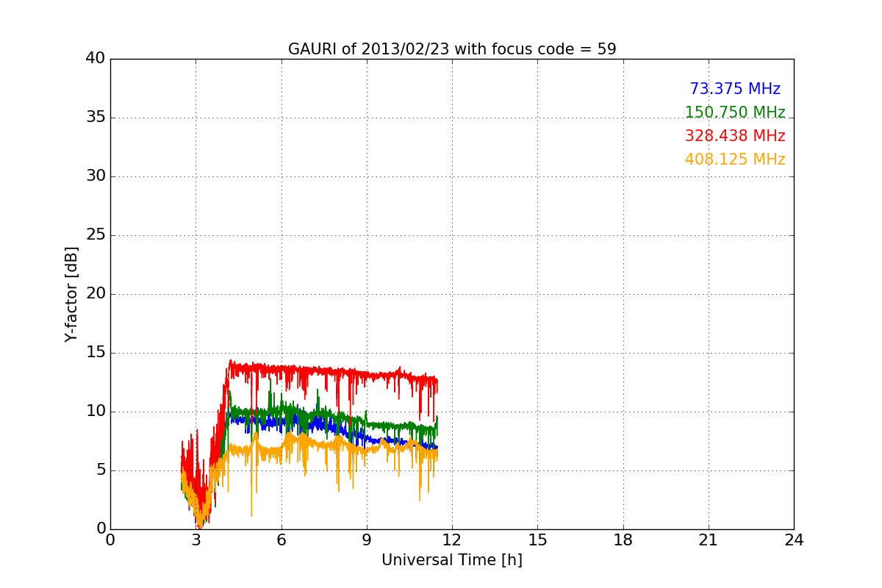
Task: Click the x-axis tick label 12
Action: point(452,540)
